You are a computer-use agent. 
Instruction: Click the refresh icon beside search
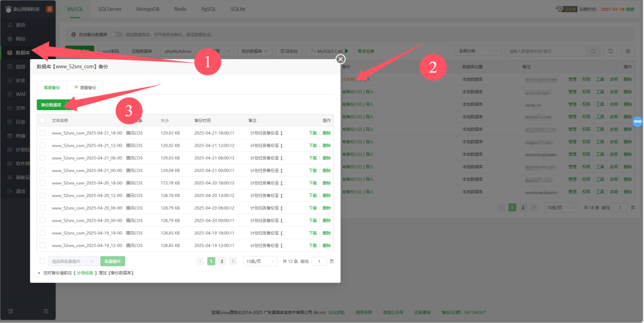(x=610, y=50)
